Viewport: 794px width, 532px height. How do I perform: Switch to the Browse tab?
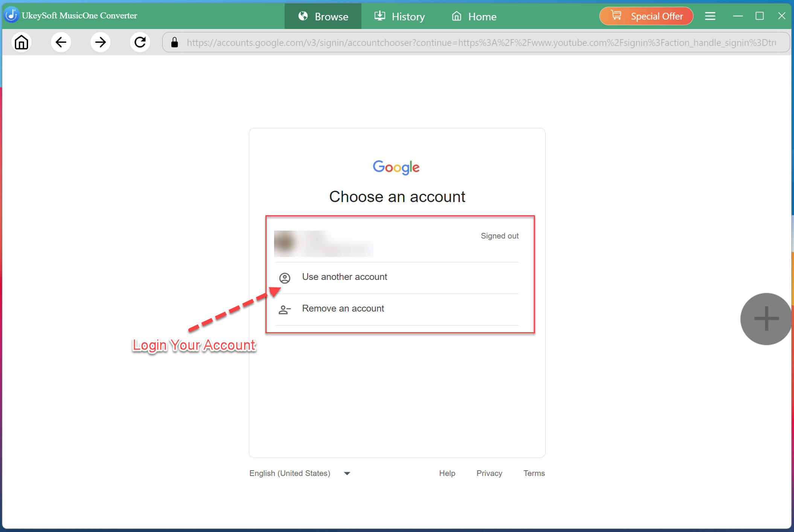point(323,16)
